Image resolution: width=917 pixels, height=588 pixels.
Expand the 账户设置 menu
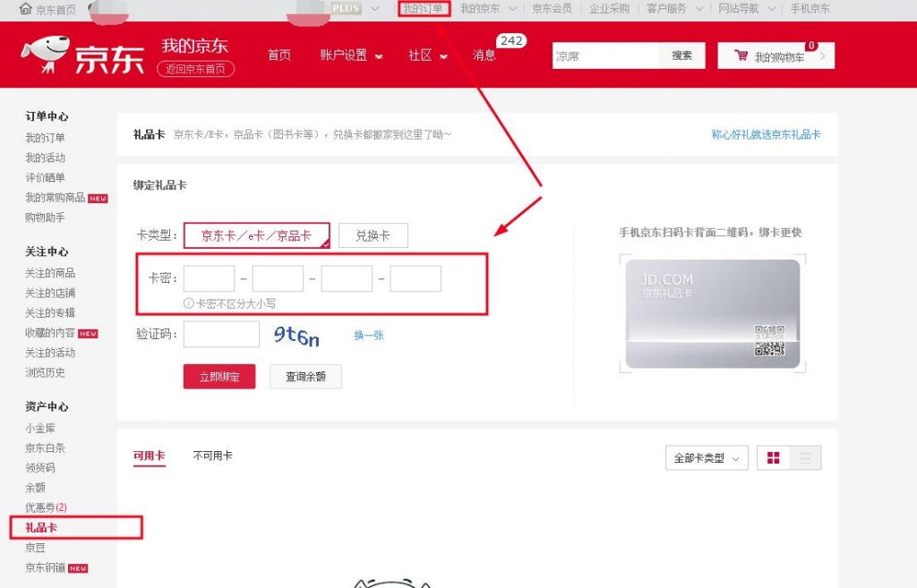coord(351,55)
